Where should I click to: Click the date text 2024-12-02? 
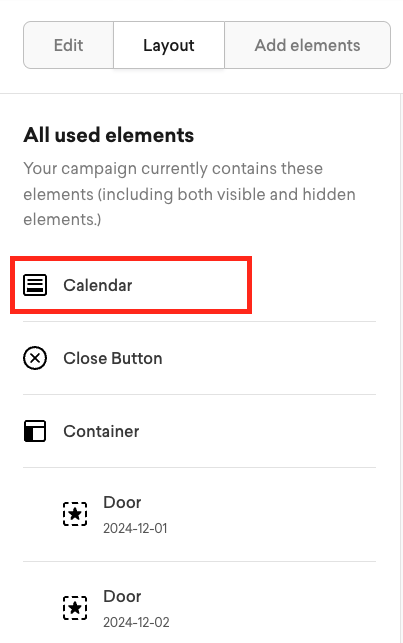point(136,622)
